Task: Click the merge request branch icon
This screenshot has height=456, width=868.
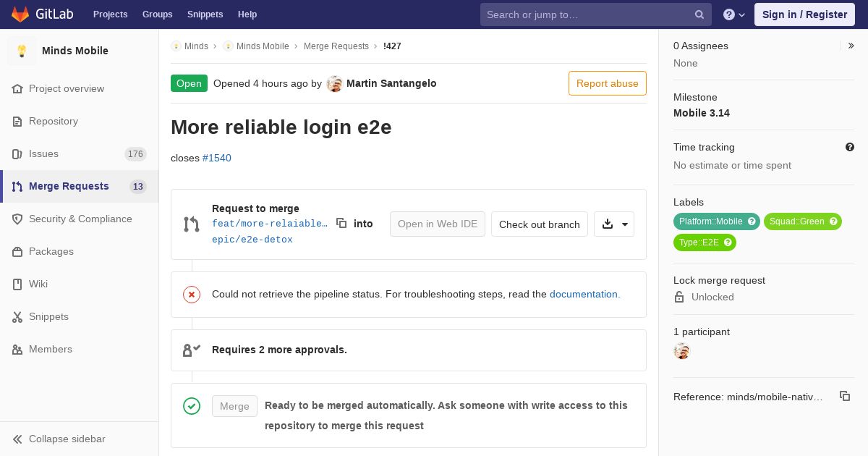Action: click(x=192, y=224)
